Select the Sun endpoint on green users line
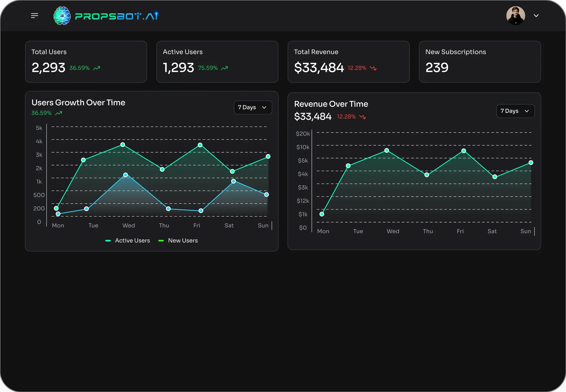The width and height of the screenshot is (566, 392). coord(268,156)
